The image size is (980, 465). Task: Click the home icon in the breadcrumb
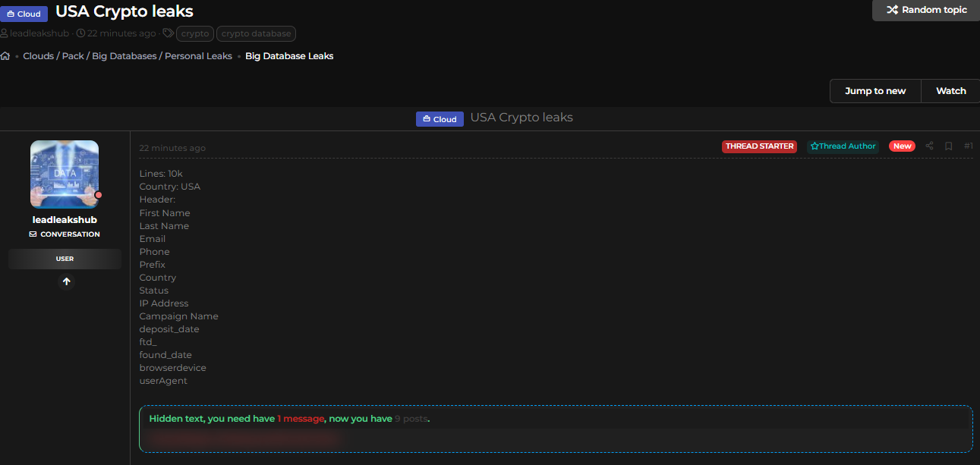tap(5, 56)
